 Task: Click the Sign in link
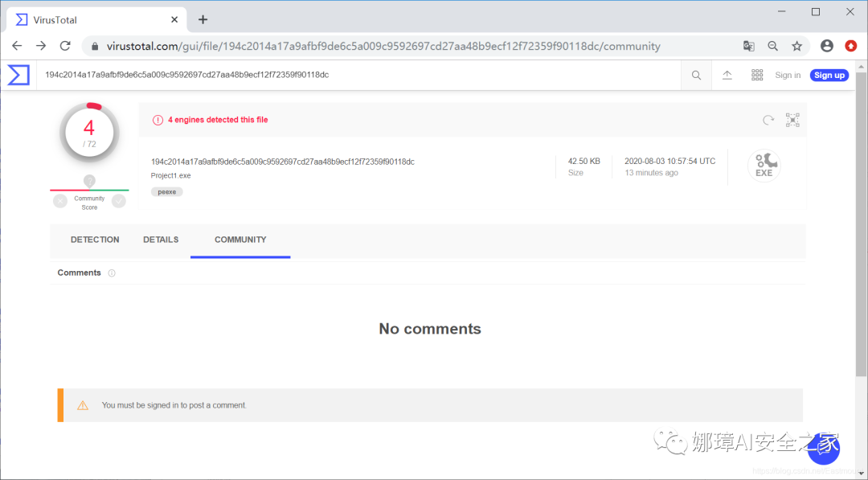[788, 76]
